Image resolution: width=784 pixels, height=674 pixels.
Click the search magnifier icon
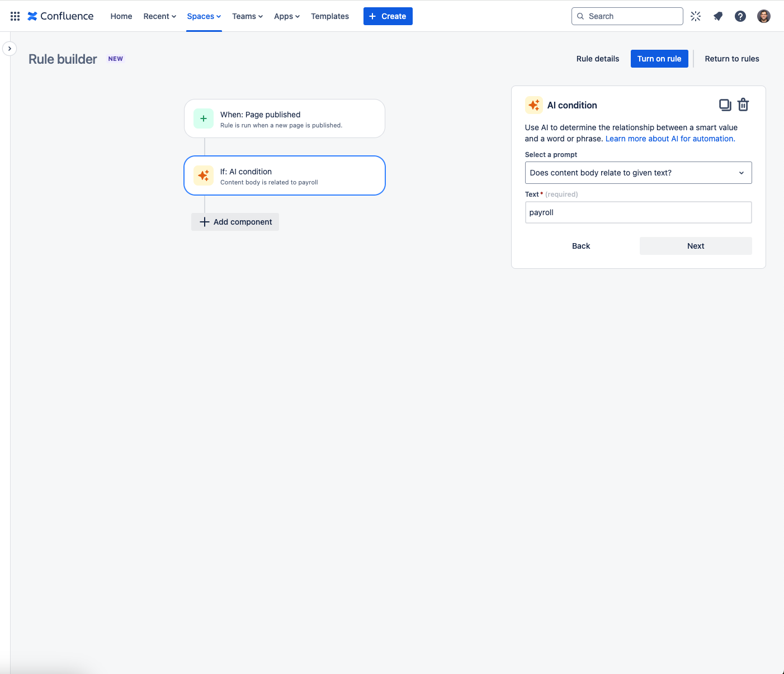(580, 16)
